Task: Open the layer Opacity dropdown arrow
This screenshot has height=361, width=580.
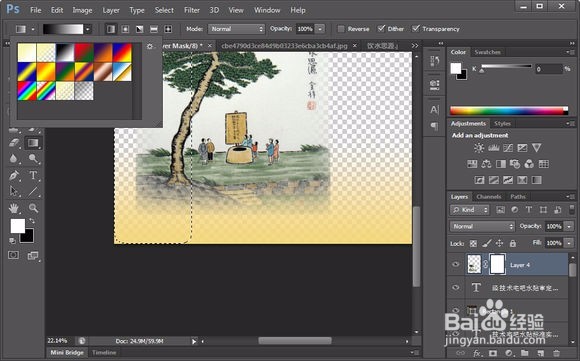Action: (x=569, y=226)
